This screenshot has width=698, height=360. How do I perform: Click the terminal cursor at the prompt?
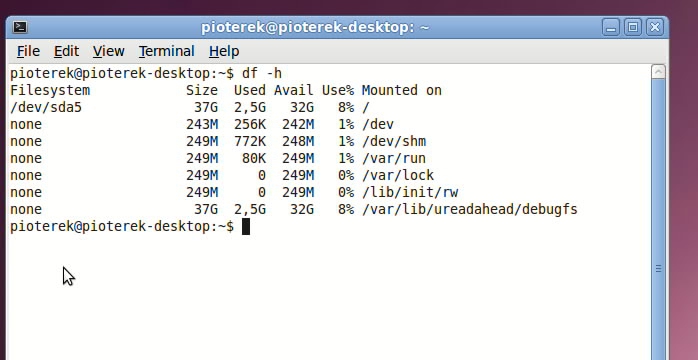[x=246, y=227]
